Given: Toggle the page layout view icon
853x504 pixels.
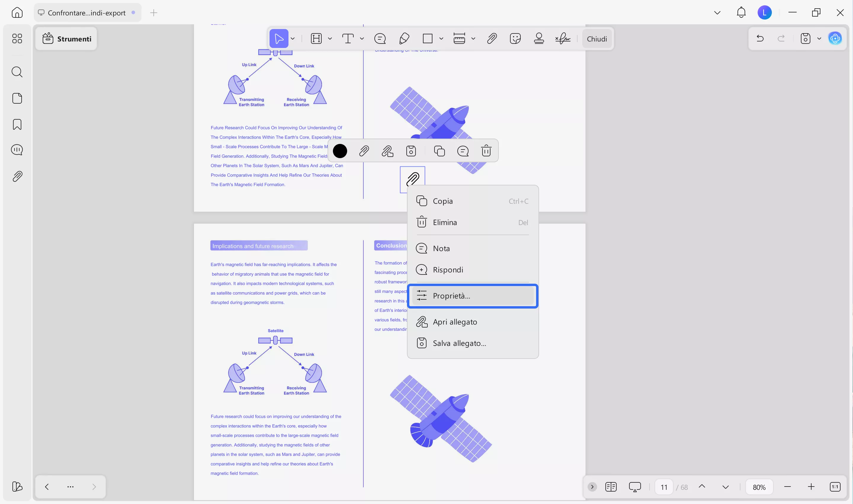Looking at the screenshot, I should 611,487.
